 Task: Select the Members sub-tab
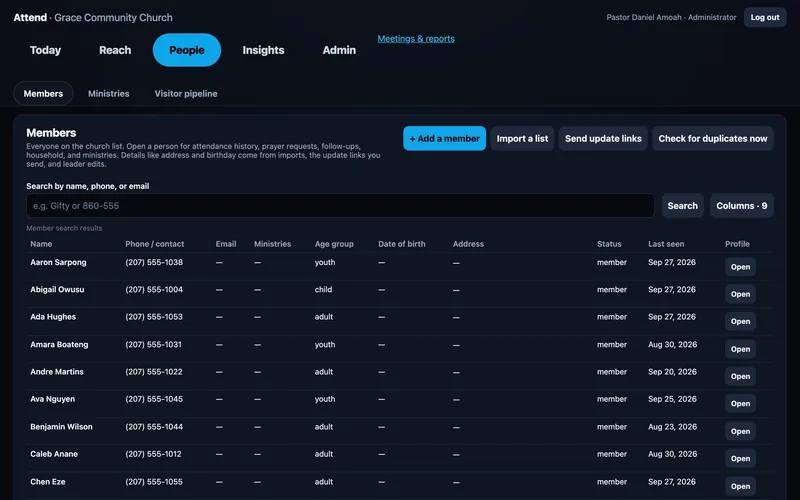click(43, 93)
